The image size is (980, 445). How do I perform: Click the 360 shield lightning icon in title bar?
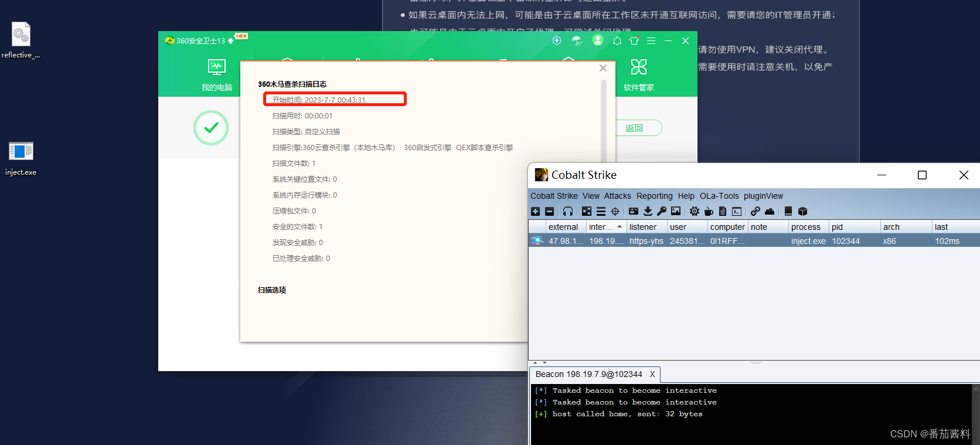557,40
